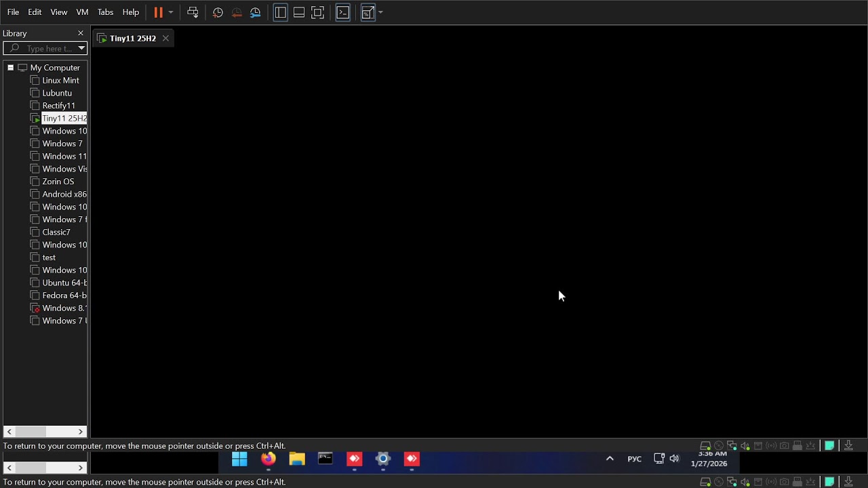The height and width of the screenshot is (488, 868).
Task: Open the guest Windows Start menu
Action: [x=239, y=460]
